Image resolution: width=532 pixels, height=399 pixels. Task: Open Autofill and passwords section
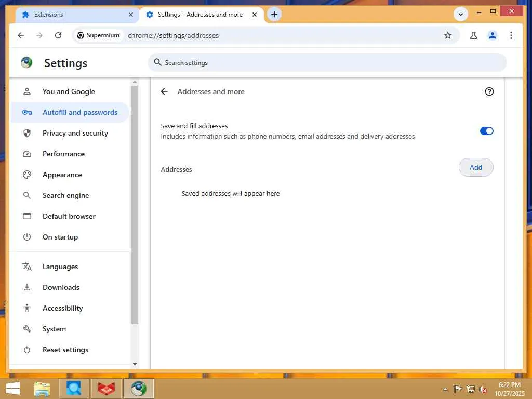pyautogui.click(x=70, y=112)
